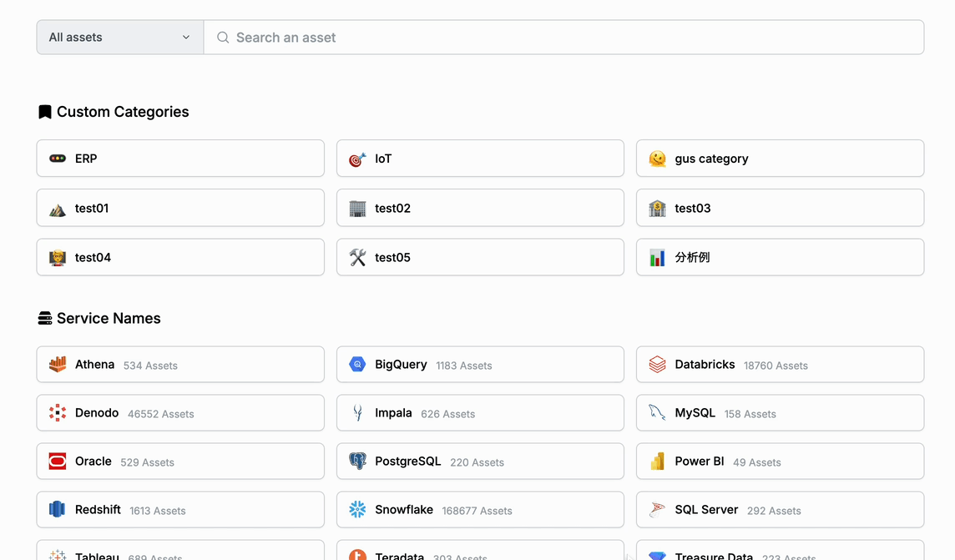
Task: Select the test02 category
Action: click(x=480, y=208)
